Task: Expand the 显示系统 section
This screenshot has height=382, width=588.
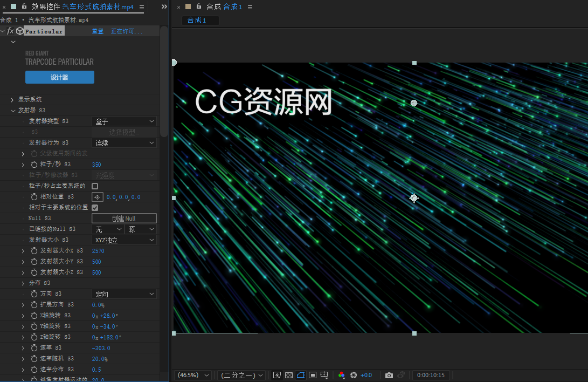Action: click(x=12, y=100)
